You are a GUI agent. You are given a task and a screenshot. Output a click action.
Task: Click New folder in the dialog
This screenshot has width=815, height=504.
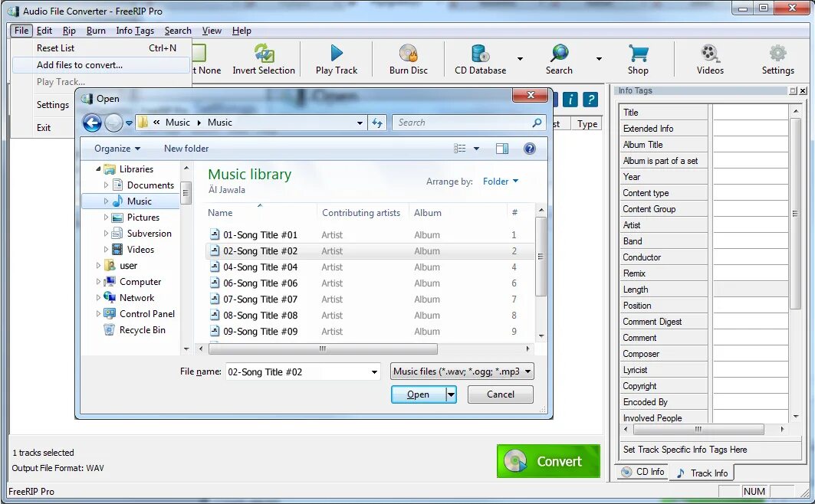186,149
